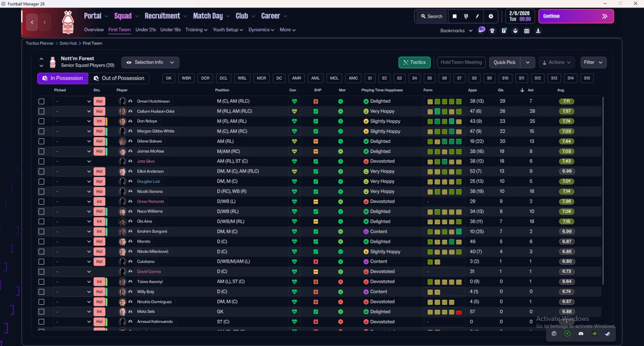The height and width of the screenshot is (346, 644).
Task: Open the messages icon with 9+ badge
Action: pyautogui.click(x=481, y=30)
